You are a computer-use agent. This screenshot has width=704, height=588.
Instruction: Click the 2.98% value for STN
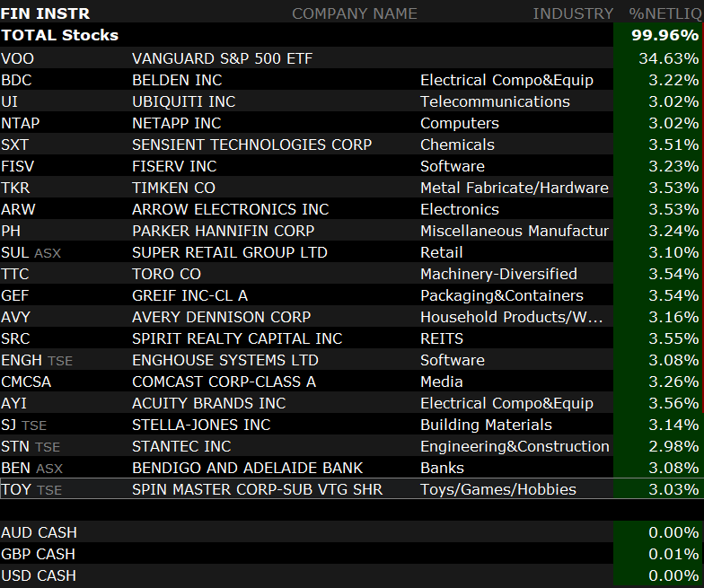[673, 446]
